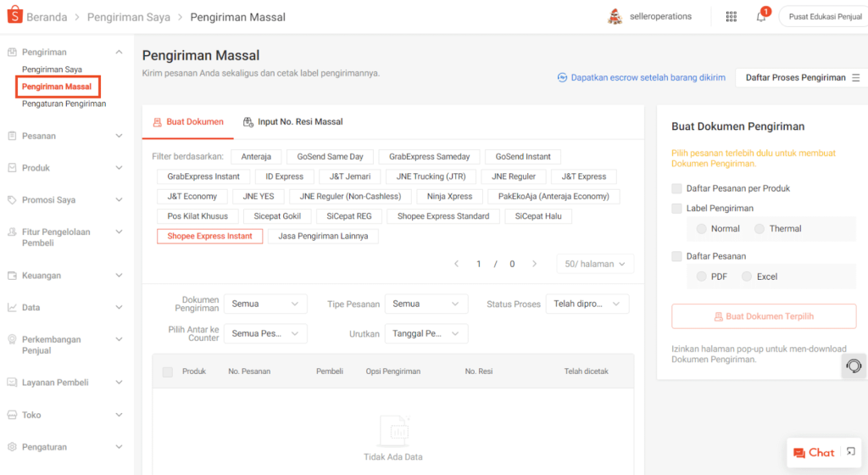Tick the Label Pengiriman checkbox
This screenshot has width=868, height=475.
pos(676,209)
